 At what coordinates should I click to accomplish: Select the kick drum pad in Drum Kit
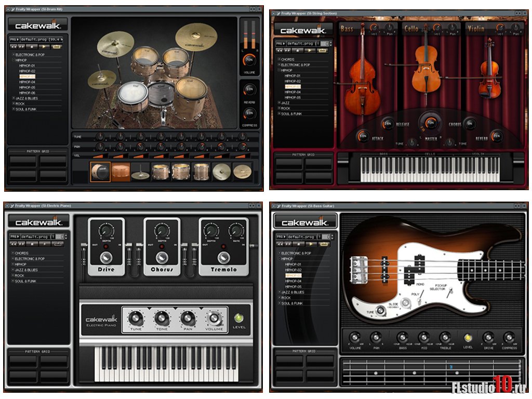(100, 171)
